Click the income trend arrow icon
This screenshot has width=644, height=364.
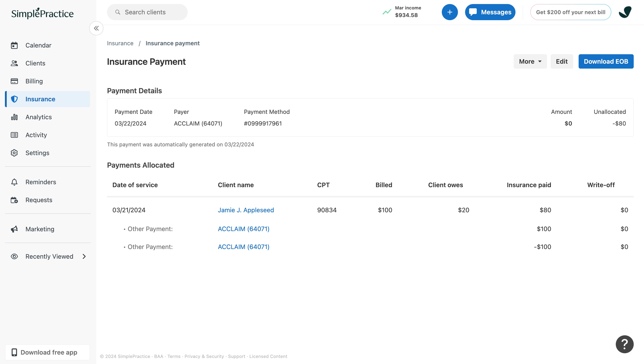[x=387, y=12]
